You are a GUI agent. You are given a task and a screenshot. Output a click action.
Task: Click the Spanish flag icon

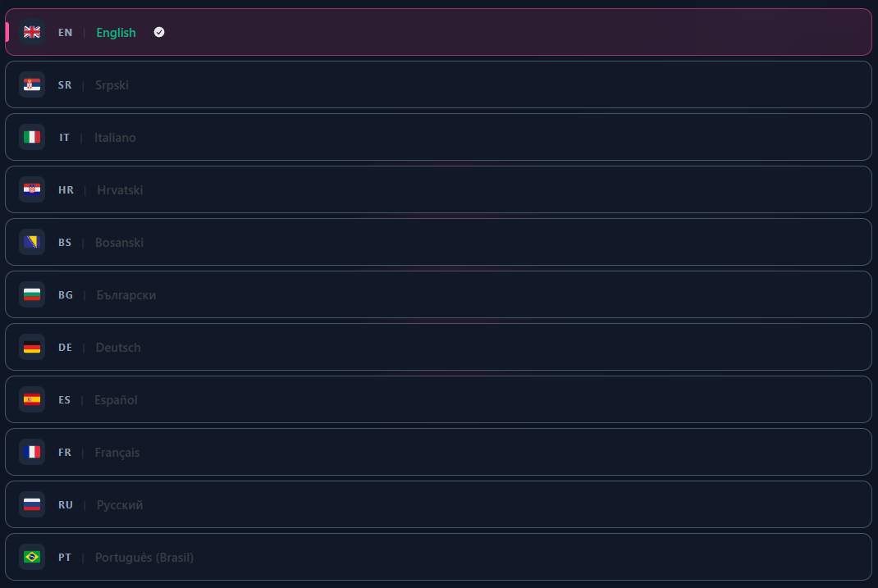point(32,399)
